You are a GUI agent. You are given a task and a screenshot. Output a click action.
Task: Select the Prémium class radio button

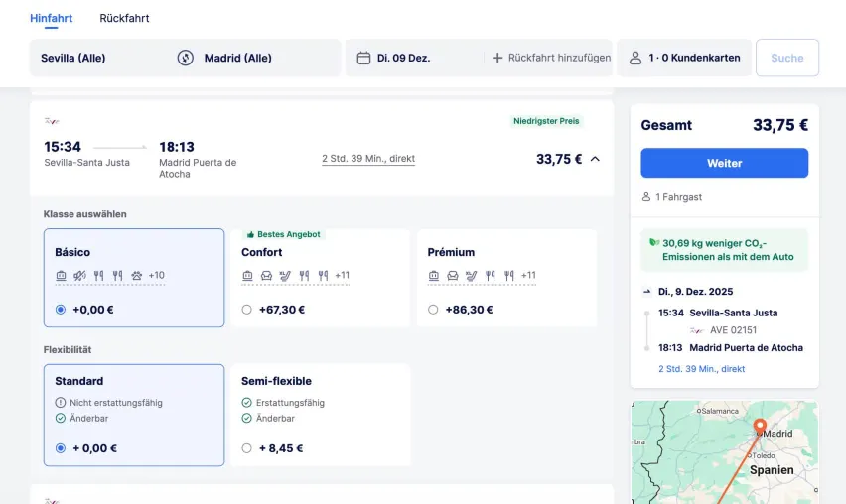433,310
